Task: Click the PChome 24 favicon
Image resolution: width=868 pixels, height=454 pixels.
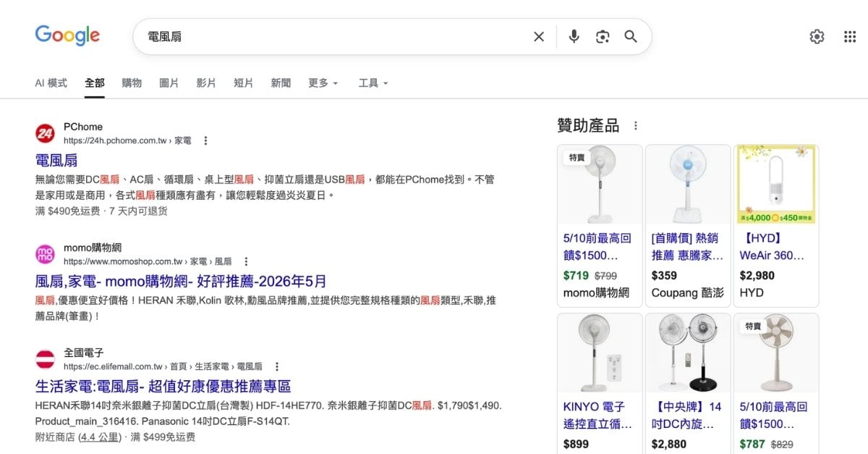Action: pyautogui.click(x=45, y=133)
